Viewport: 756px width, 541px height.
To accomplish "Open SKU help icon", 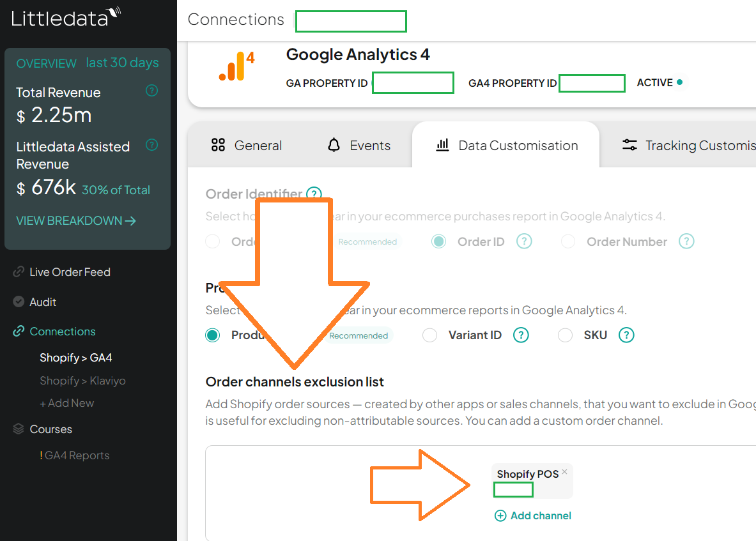I will pos(626,335).
